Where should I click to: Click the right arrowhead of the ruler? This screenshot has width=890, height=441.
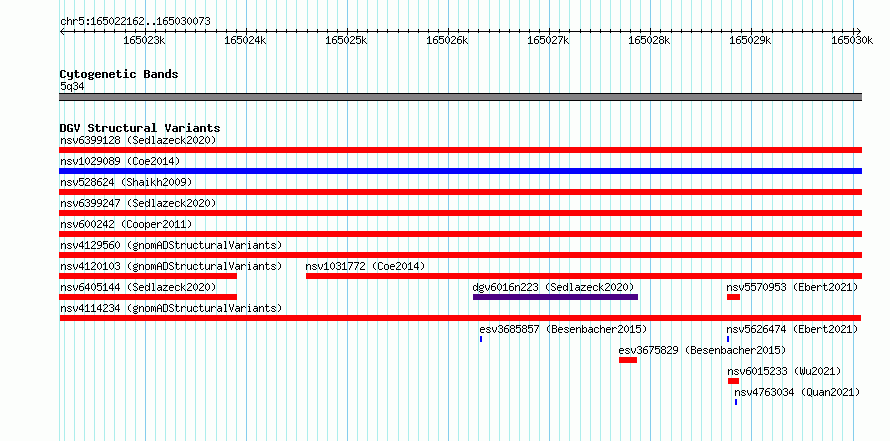[859, 31]
